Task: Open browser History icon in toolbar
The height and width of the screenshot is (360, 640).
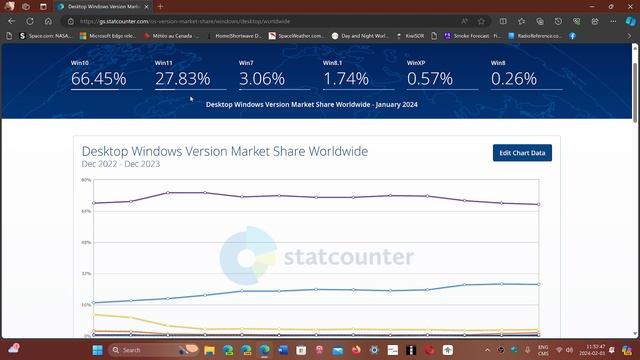Action: 558,21
